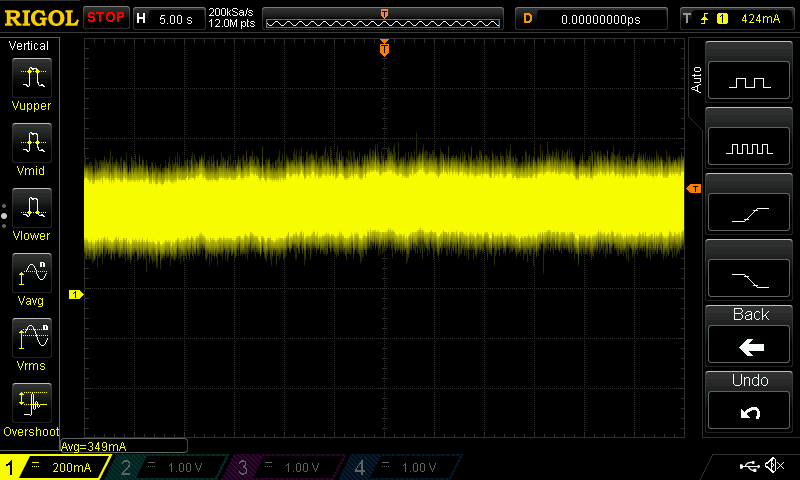Pick the single square pulse waveform option

[x=750, y=82]
